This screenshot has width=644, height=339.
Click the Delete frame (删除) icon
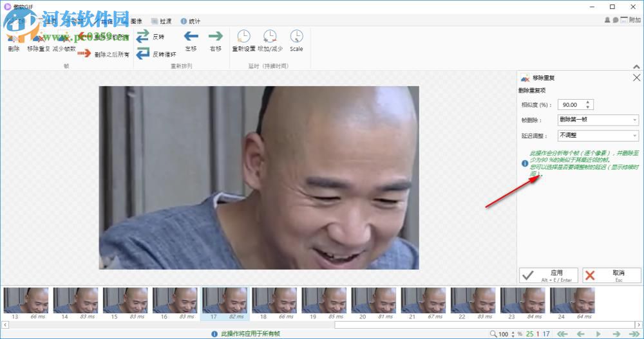(x=14, y=38)
